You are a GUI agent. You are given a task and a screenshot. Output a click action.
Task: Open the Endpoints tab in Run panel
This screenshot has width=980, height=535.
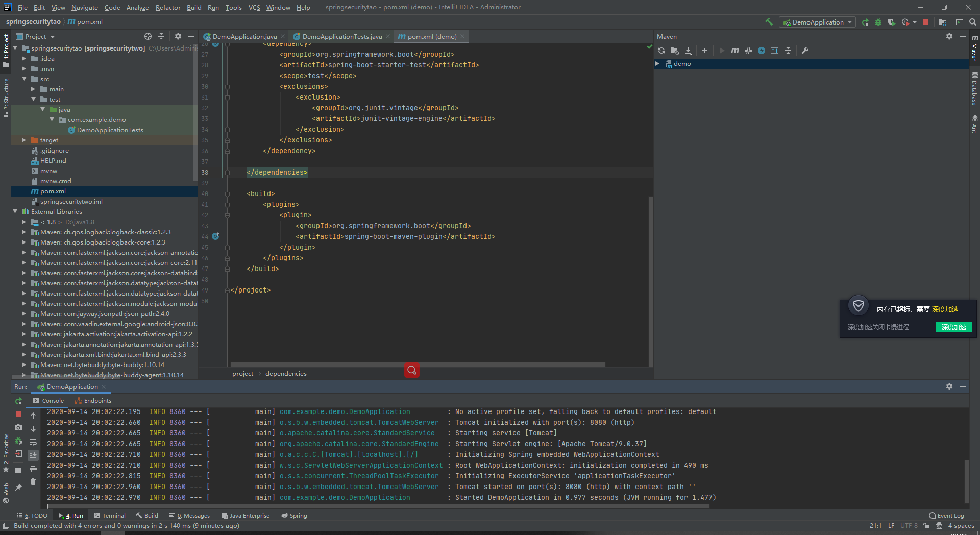tap(92, 401)
